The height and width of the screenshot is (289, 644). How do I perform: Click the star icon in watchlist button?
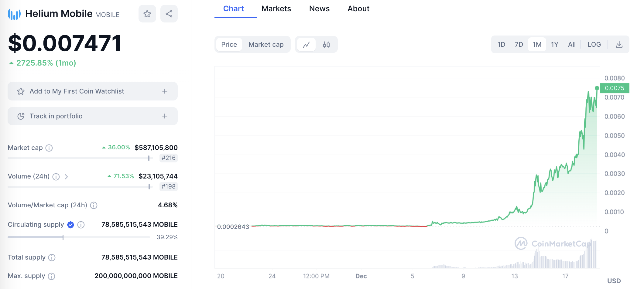pos(21,91)
